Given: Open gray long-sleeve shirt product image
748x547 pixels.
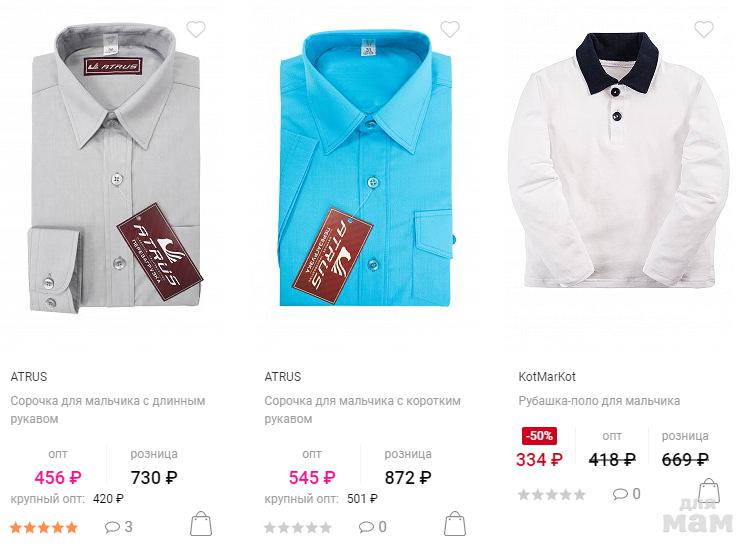Looking at the screenshot, I should 116,168.
